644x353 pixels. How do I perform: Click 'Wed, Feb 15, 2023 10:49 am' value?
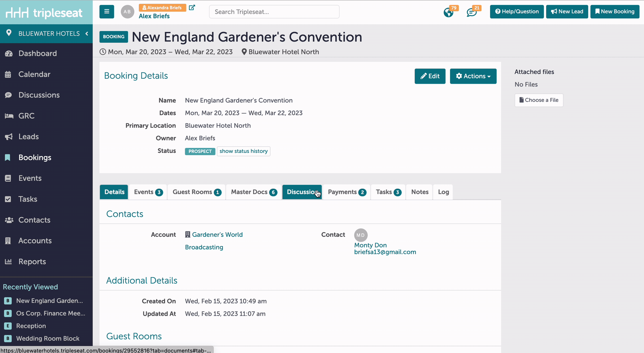tap(226, 301)
